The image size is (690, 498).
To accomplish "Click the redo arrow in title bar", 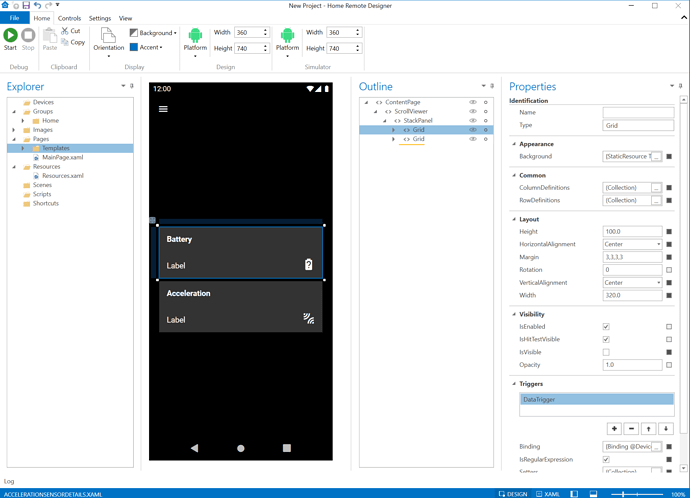I will (x=48, y=5).
